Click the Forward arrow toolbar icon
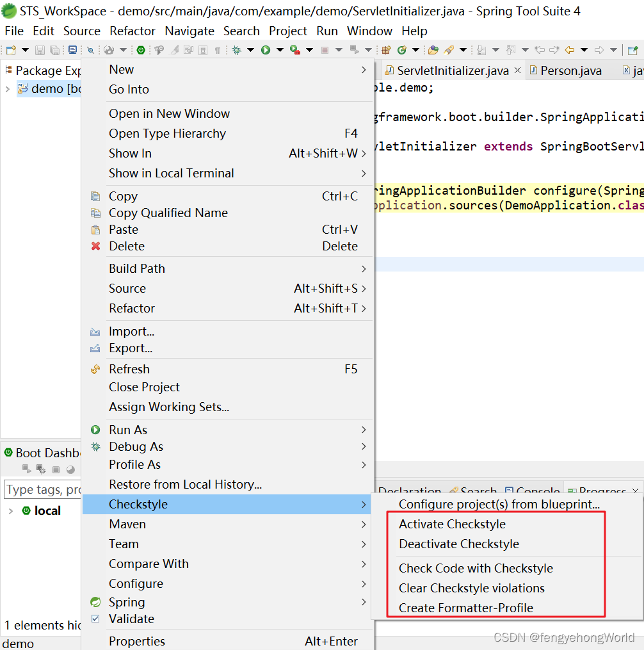The width and height of the screenshot is (644, 650). click(599, 50)
